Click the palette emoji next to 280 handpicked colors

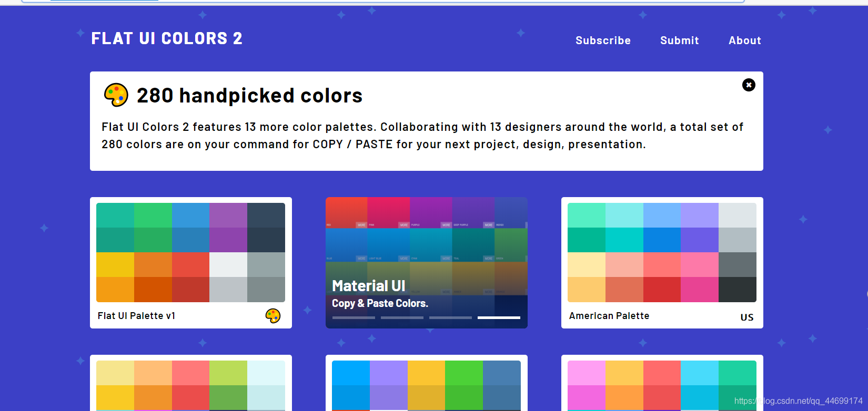point(116,95)
